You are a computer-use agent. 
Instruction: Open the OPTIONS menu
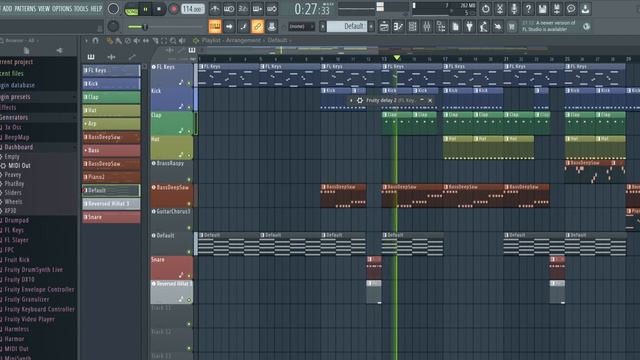[x=62, y=9]
